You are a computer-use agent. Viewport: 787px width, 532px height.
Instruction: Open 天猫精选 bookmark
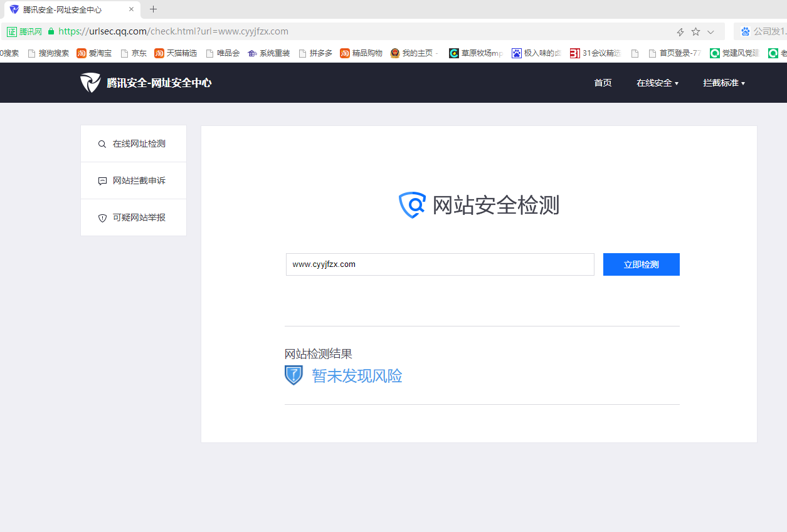point(176,53)
